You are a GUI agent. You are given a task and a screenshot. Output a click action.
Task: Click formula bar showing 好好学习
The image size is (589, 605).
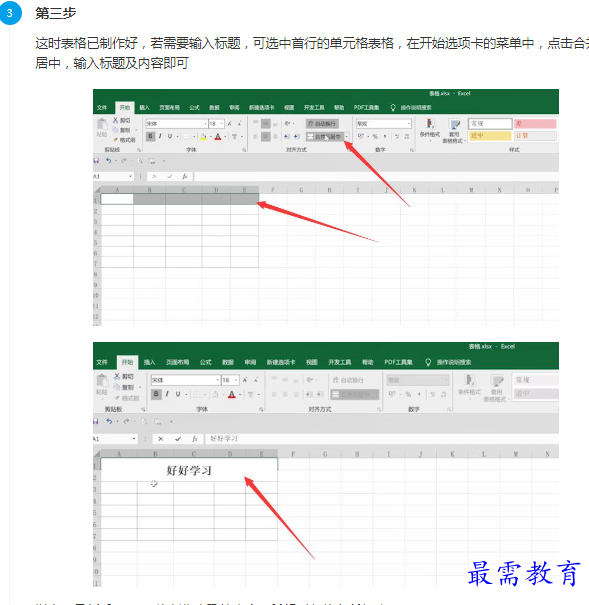[x=382, y=439]
